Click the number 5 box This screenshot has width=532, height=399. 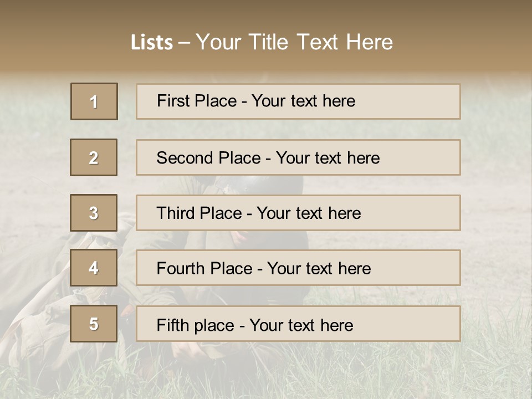pos(94,324)
